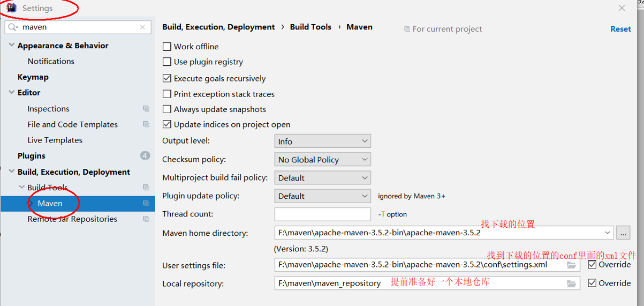The image size is (644, 306).
Task: Click the project-scope icon beside File and Code Templates
Action: tap(146, 124)
